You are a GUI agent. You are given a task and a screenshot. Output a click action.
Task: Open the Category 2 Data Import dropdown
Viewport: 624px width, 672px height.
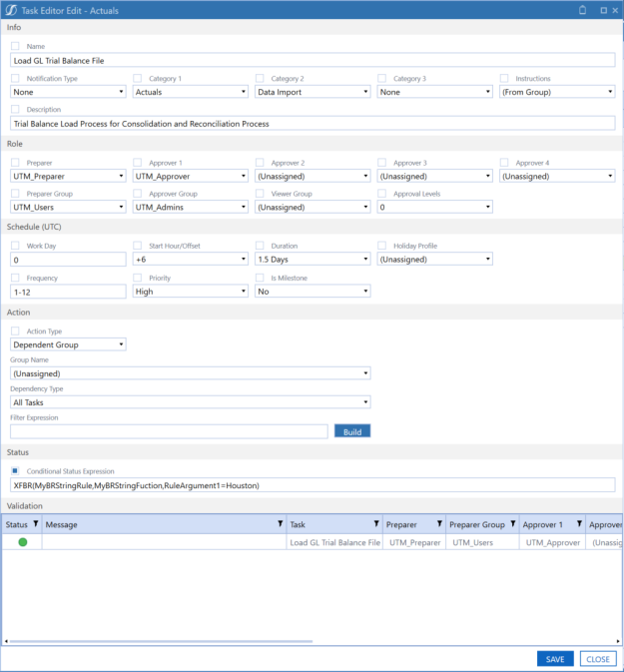click(312, 92)
